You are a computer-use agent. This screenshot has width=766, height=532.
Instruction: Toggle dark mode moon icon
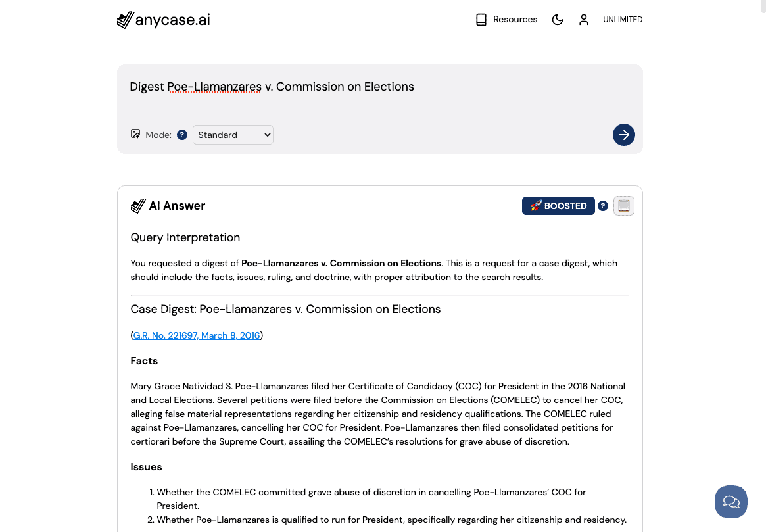(x=558, y=20)
